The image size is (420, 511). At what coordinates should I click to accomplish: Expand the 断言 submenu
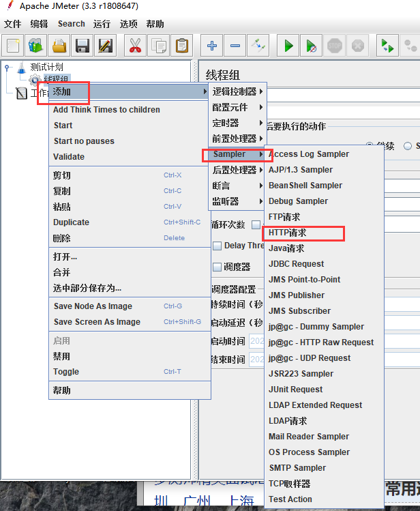coord(237,186)
